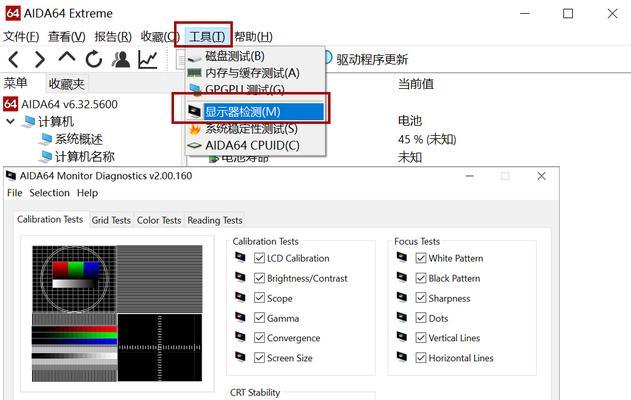Click the calibration test preview thumbnail

point(117,313)
